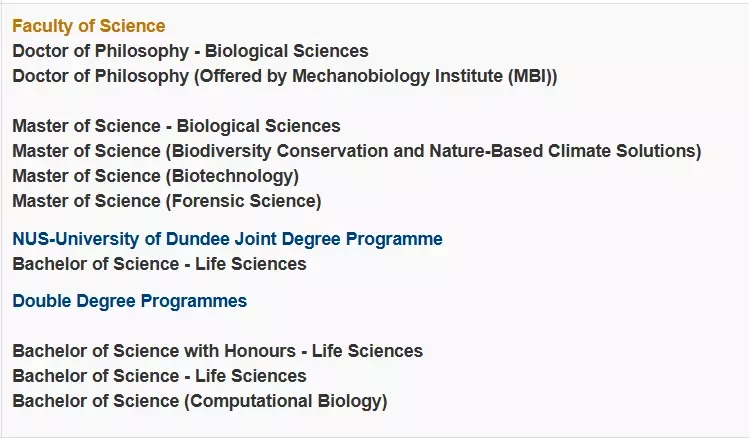Screen dimensions: 749x438
Task: Open Bachelor of Science (Computational Biology)
Action: [200, 401]
